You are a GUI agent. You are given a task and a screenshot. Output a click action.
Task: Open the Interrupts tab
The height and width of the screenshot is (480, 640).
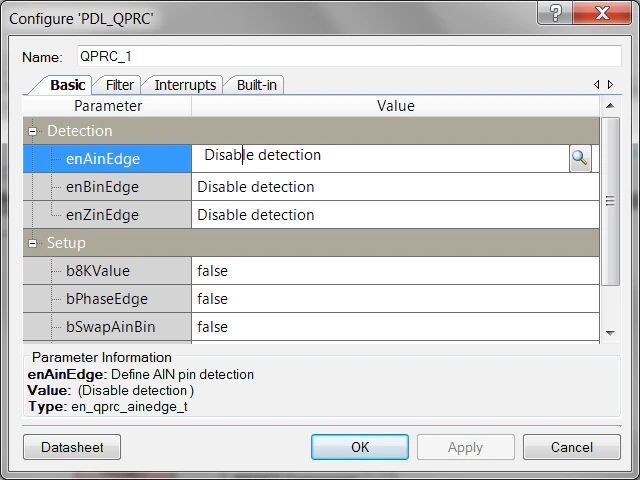point(185,85)
